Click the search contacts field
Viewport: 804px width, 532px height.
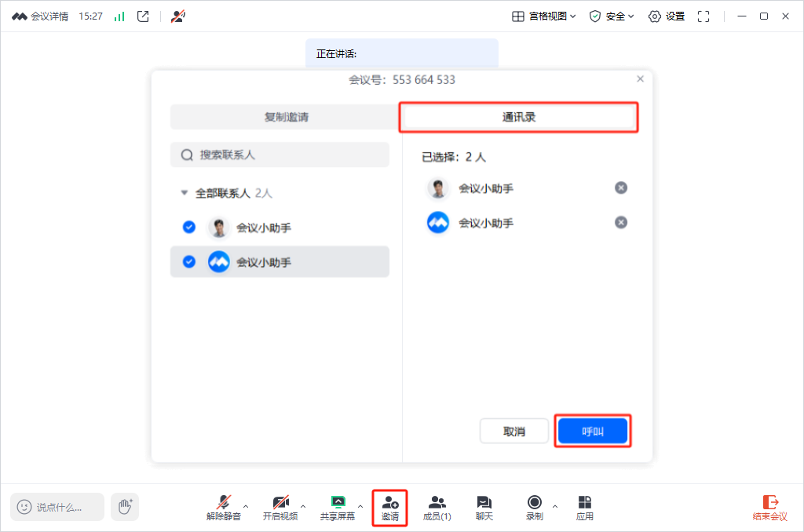[280, 155]
